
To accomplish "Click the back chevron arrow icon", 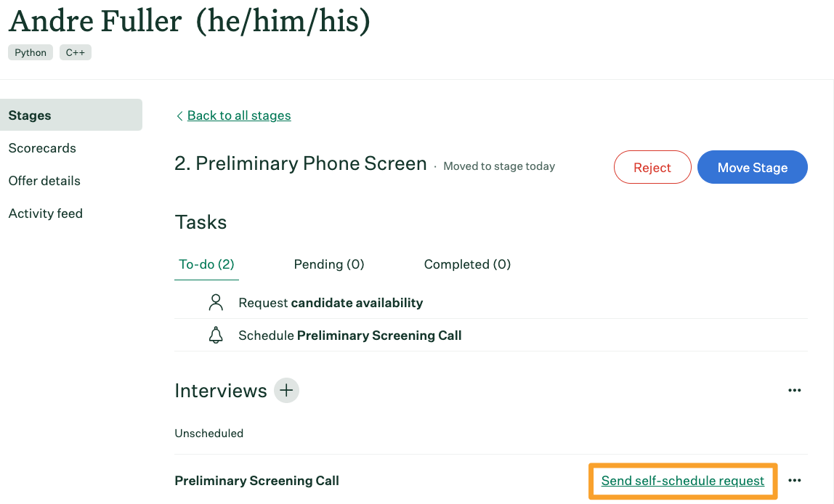I will (179, 116).
